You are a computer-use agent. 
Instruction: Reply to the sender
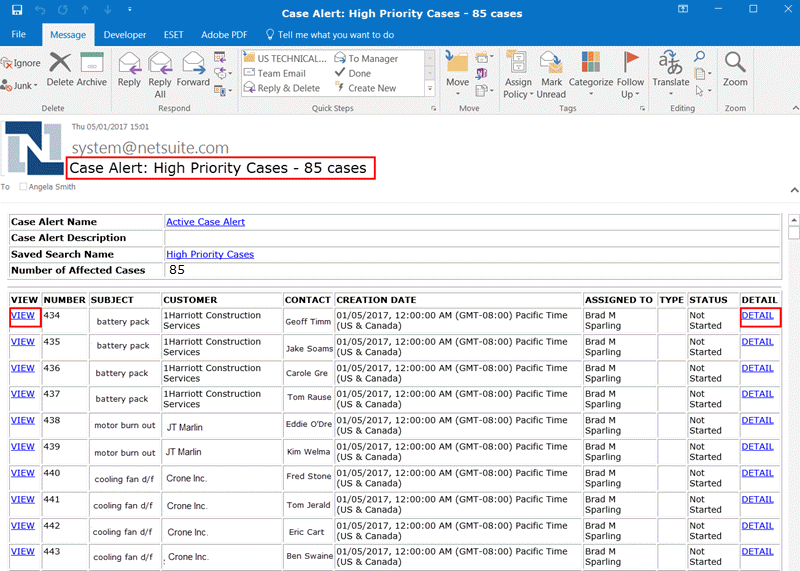coord(129,70)
